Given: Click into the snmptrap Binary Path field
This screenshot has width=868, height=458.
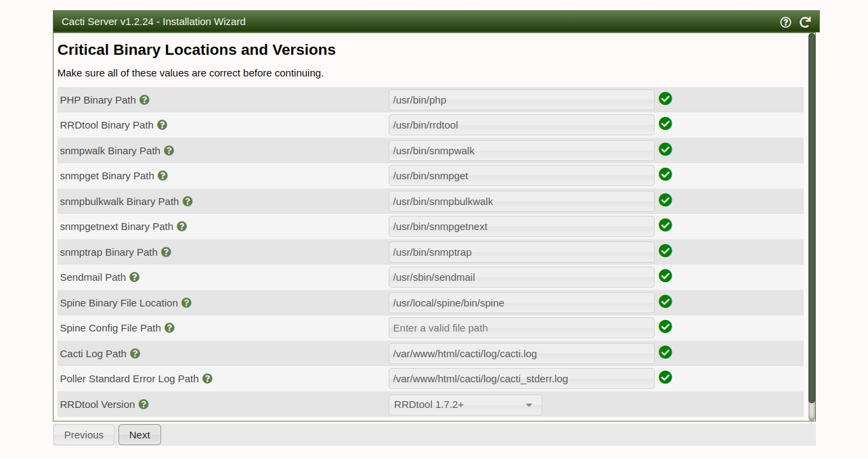Looking at the screenshot, I should (521, 252).
